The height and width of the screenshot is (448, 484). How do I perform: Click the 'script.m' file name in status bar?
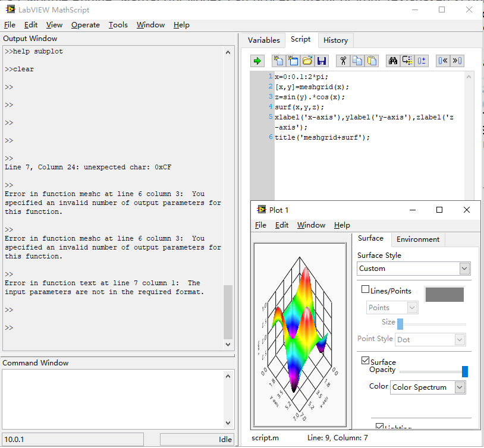265,438
